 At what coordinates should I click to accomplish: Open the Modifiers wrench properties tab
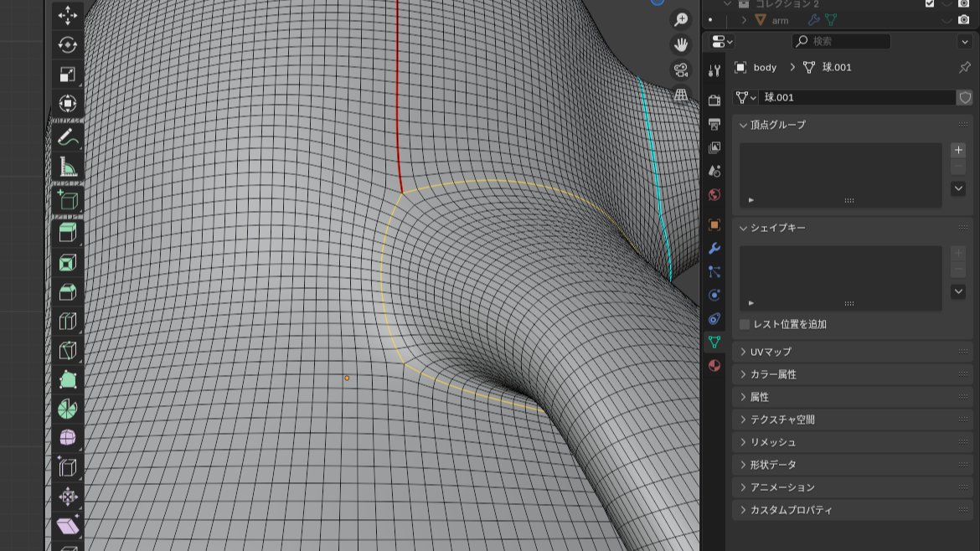714,248
